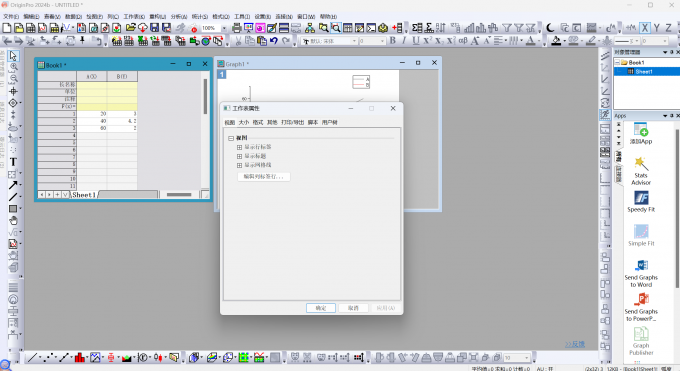This screenshot has width=680, height=371.
Task: Click the 编辑列标签行... button
Action: [264, 177]
